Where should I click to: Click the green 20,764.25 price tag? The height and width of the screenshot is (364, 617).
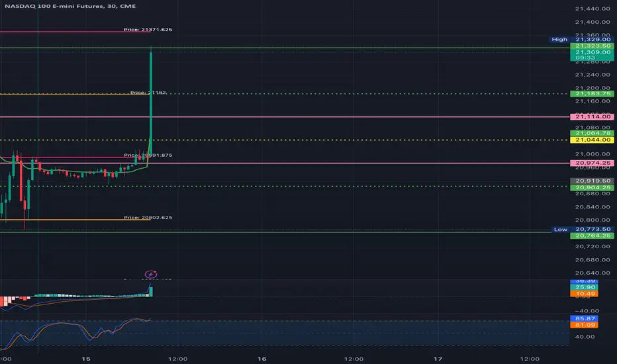pos(592,236)
